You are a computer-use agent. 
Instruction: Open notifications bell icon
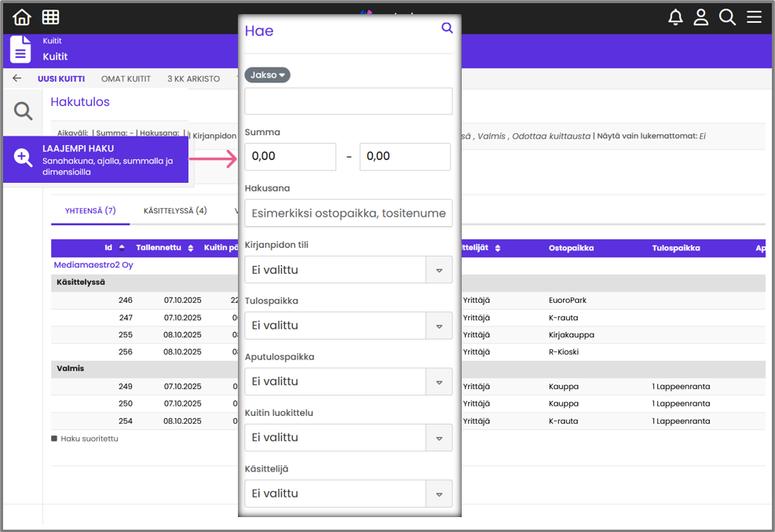tap(675, 17)
